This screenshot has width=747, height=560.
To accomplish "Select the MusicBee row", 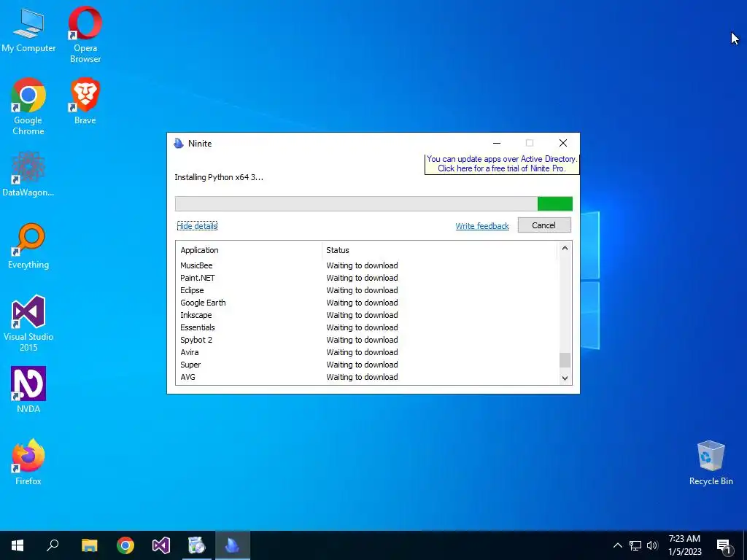I will pyautogui.click(x=367, y=265).
